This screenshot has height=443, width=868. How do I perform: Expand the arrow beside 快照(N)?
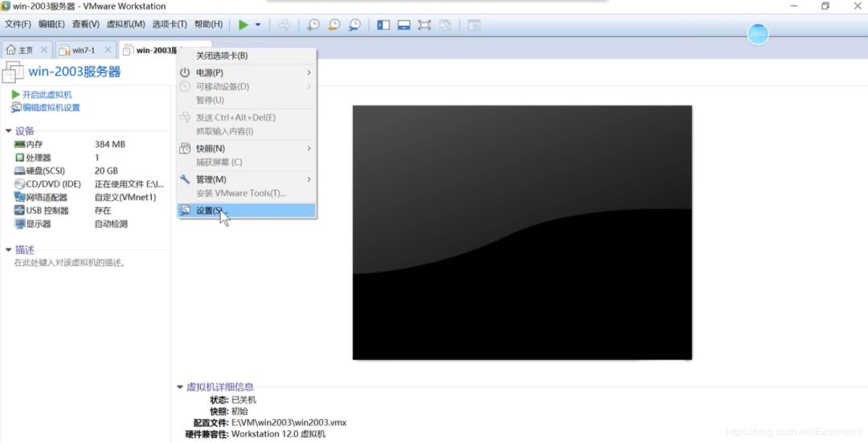tap(309, 149)
